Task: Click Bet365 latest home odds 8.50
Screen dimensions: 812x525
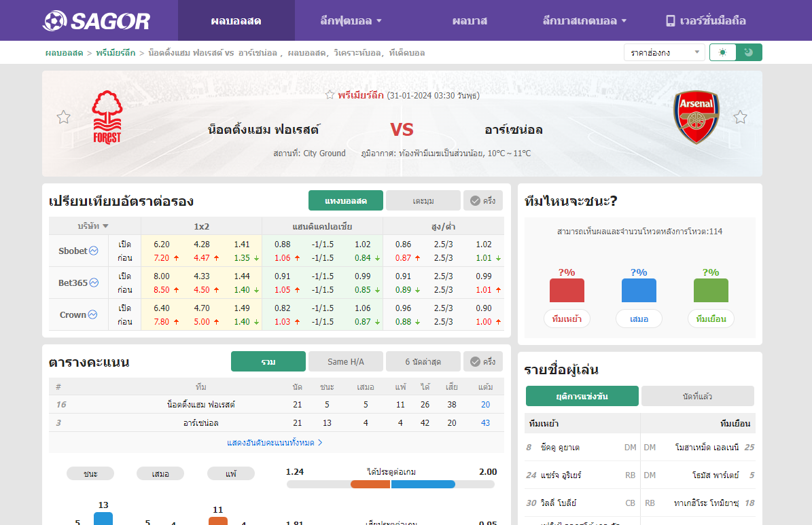Action: tap(162, 290)
